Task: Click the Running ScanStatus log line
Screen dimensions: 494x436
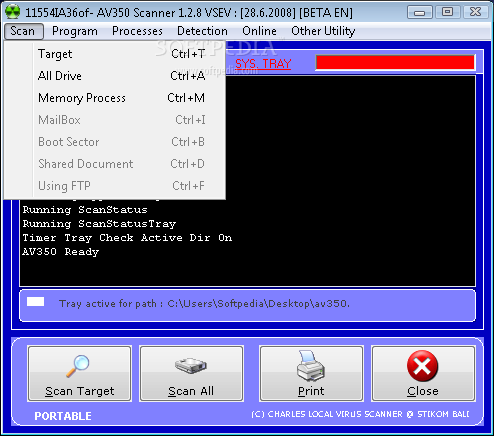Action: click(85, 210)
